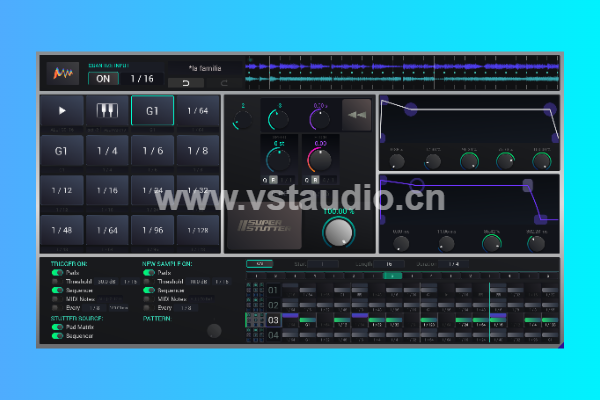Open the Trigger On Every 1/8 dropdown
600x400 pixels.
(x=95, y=308)
